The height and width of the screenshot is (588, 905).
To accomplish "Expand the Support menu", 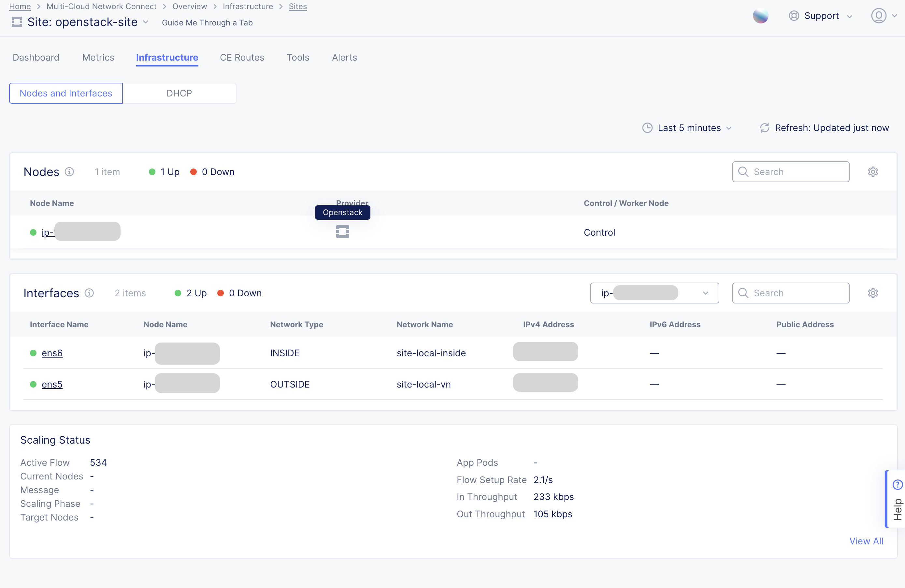I will 821,16.
